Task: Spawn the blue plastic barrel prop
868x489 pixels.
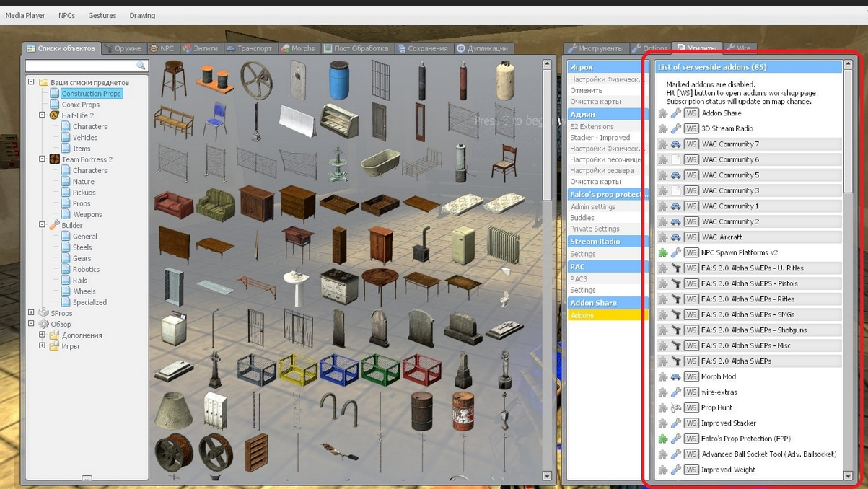Action: pyautogui.click(x=339, y=79)
